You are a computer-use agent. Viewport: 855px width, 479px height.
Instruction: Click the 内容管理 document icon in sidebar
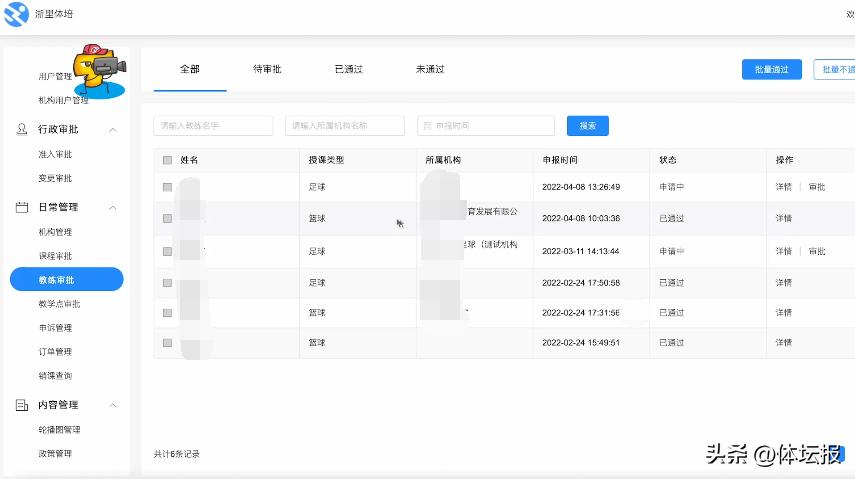23,405
